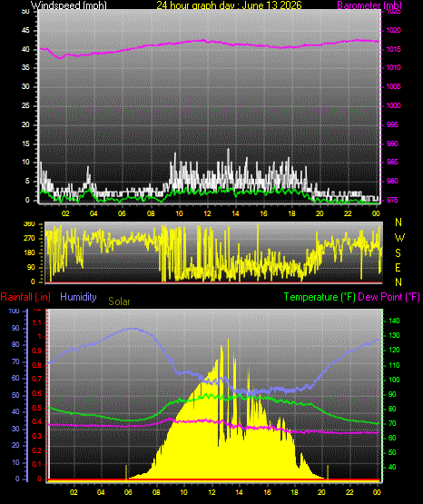Viewport: 423px width, 504px height.
Task: Click the 1.1 rainfall axis value
Action: pos(37,322)
